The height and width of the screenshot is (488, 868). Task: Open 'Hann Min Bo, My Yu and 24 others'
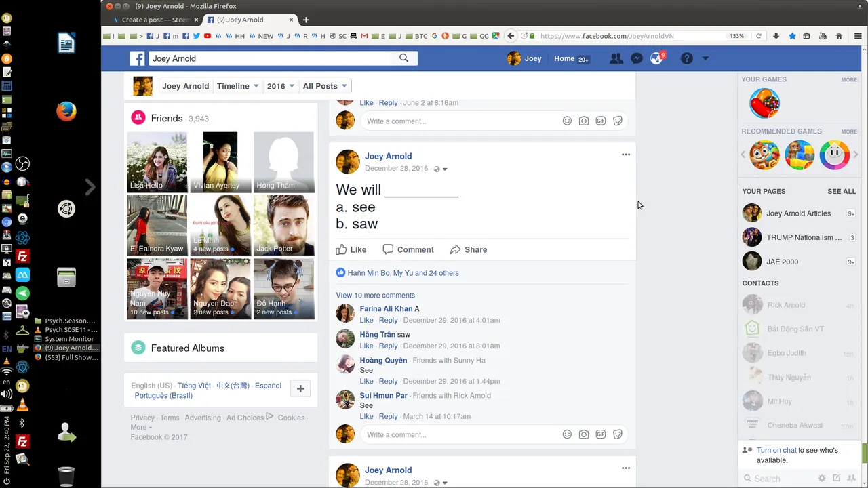[403, 273]
